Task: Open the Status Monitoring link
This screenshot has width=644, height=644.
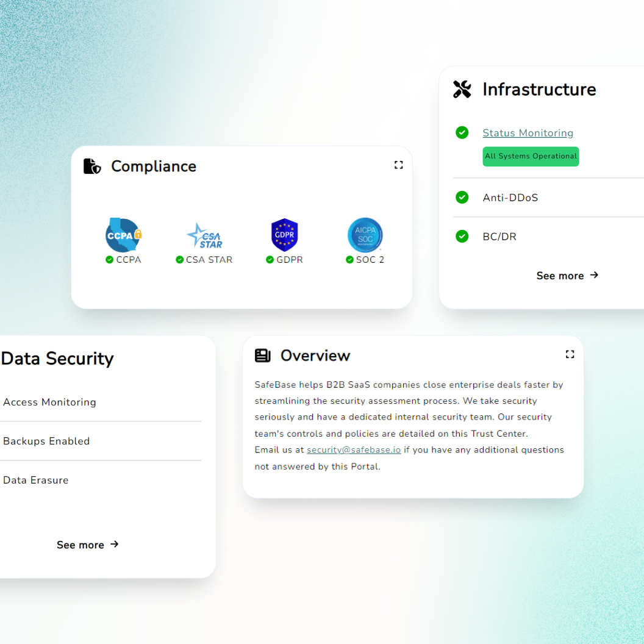Action: click(528, 132)
